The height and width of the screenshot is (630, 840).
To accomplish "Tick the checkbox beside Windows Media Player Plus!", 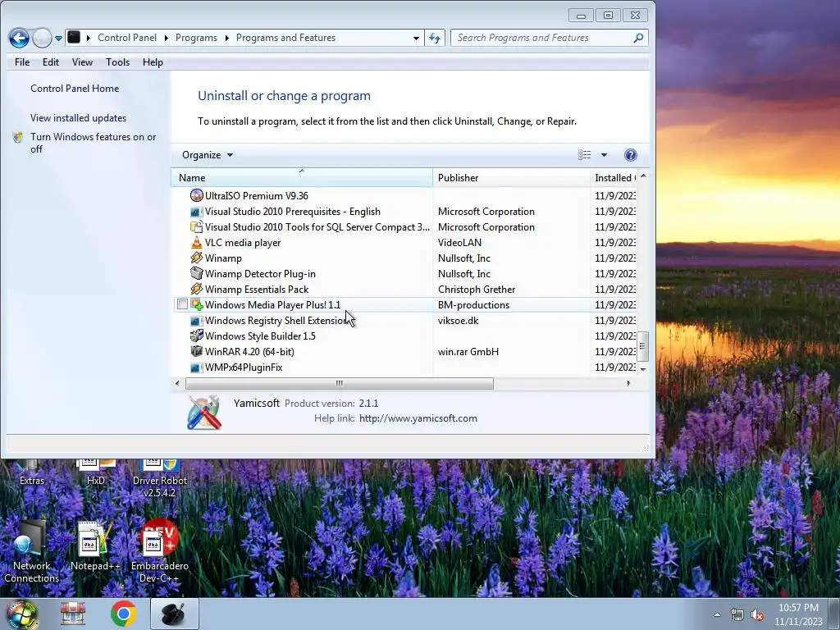I will tap(182, 305).
